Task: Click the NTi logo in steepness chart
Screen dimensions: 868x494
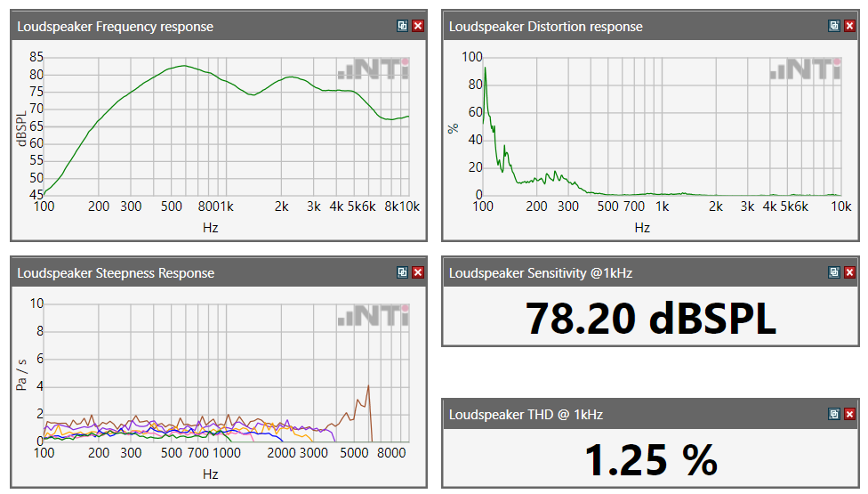Action: (x=374, y=316)
